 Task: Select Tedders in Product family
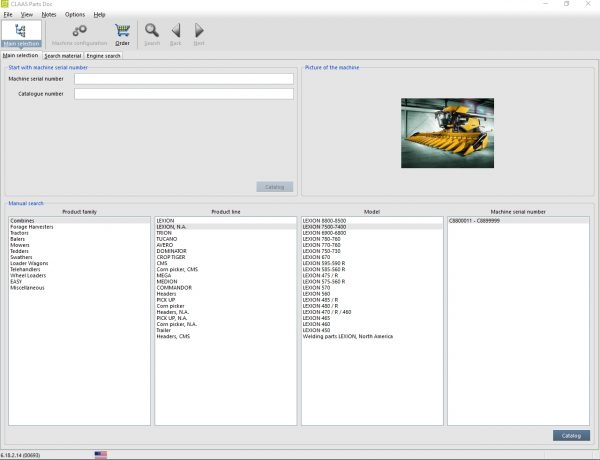80,251
